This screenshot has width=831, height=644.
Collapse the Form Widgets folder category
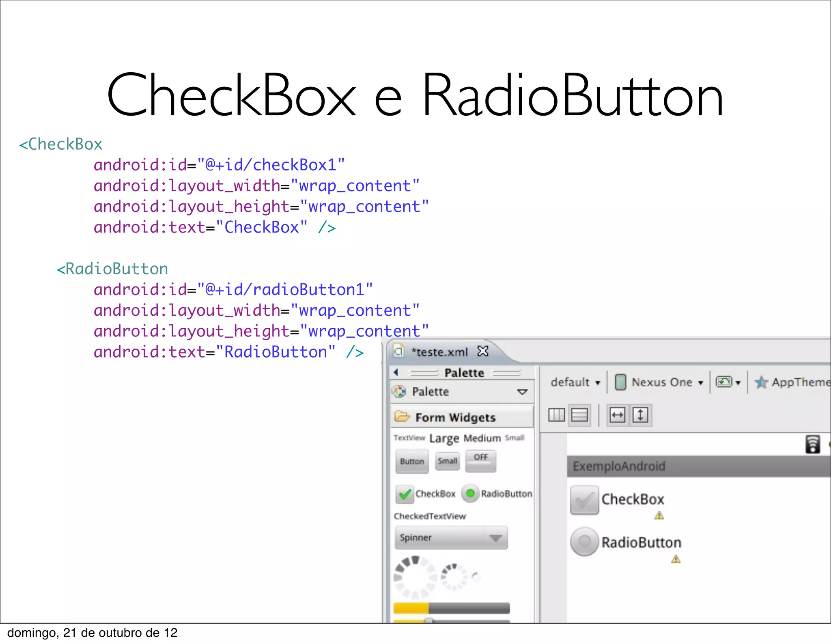pos(461,417)
